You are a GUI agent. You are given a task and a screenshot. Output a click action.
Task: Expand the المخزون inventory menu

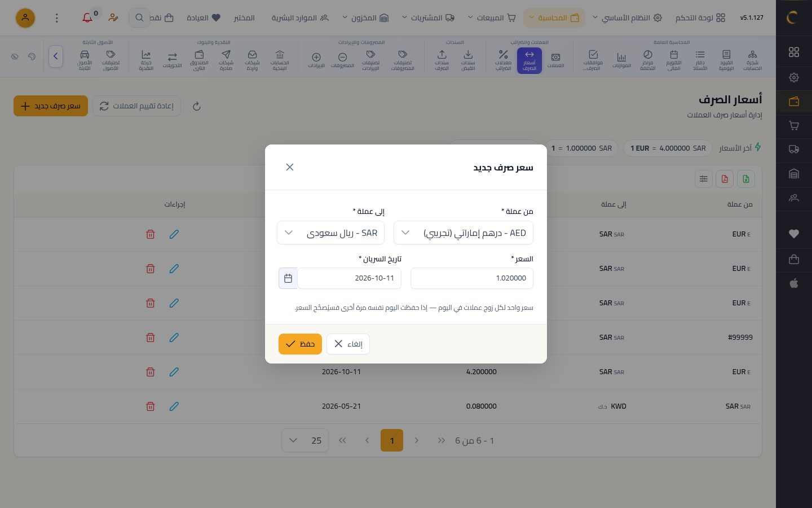(365, 18)
